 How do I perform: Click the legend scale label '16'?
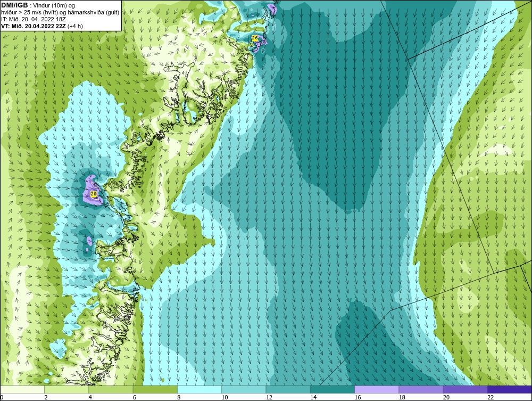pos(358,397)
